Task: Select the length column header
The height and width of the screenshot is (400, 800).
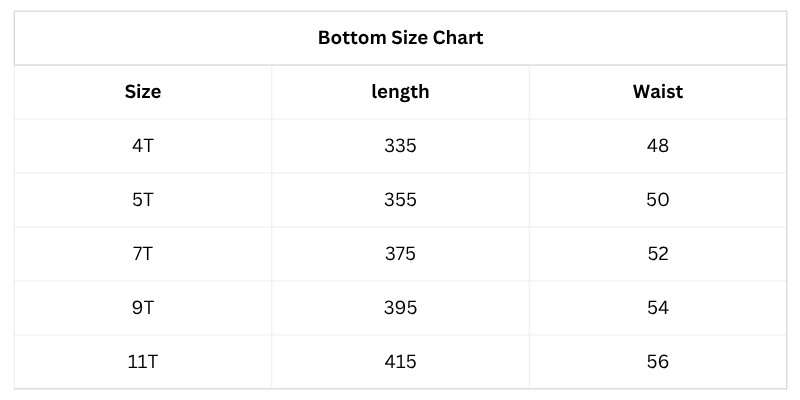Action: coord(400,92)
